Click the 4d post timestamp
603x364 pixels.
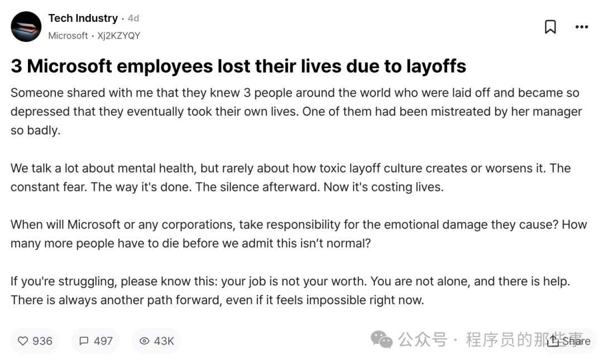click(133, 18)
